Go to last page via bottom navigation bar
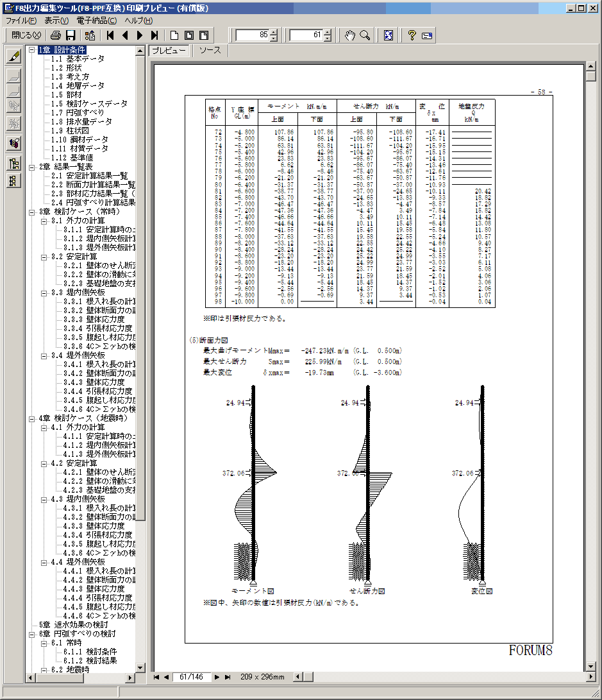Image resolution: width=602 pixels, height=700 pixels. [228, 678]
